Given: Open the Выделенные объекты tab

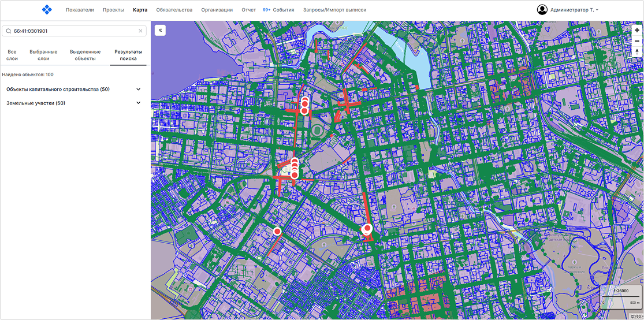Looking at the screenshot, I should point(85,55).
